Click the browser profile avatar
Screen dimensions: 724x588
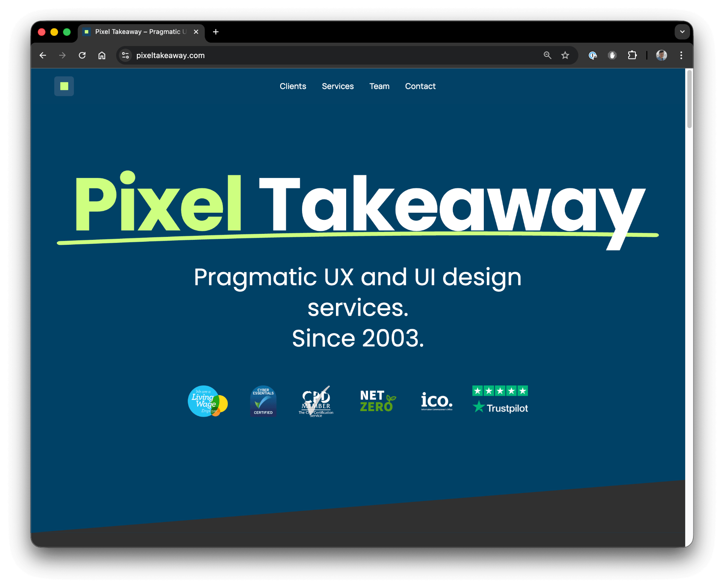click(x=661, y=55)
